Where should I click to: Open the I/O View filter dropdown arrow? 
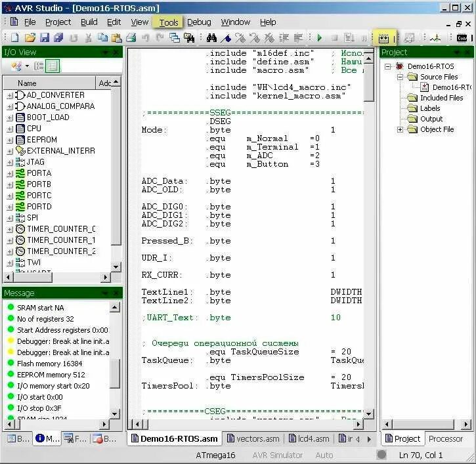coord(27,66)
